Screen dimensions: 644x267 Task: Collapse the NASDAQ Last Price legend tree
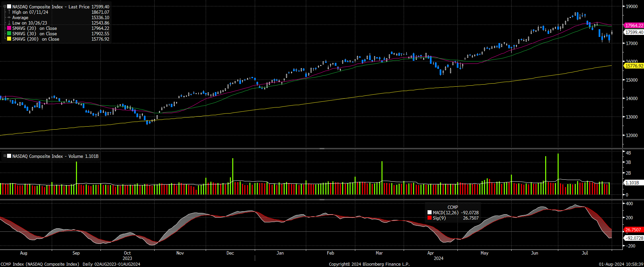click(x=5, y=7)
